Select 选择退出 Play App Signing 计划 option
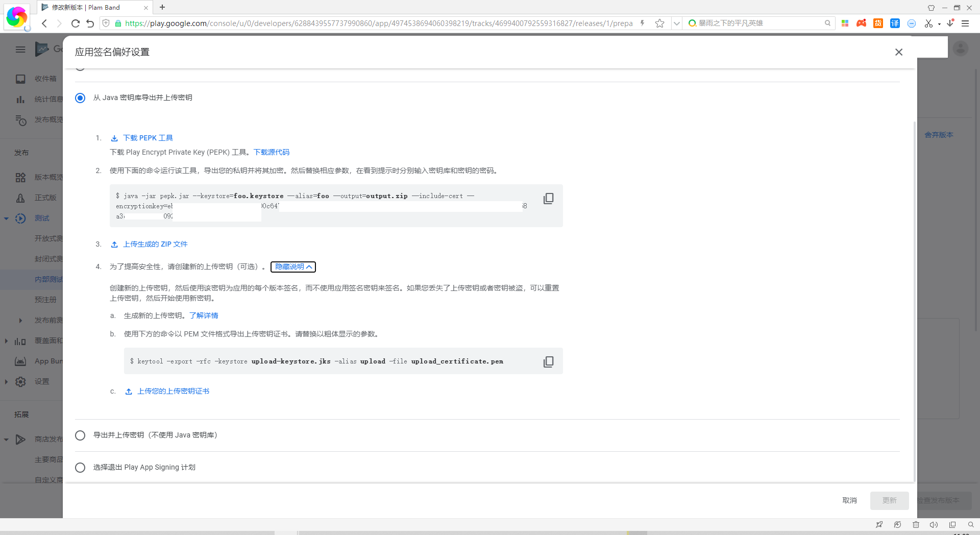Viewport: 980px width, 535px height. (80, 468)
